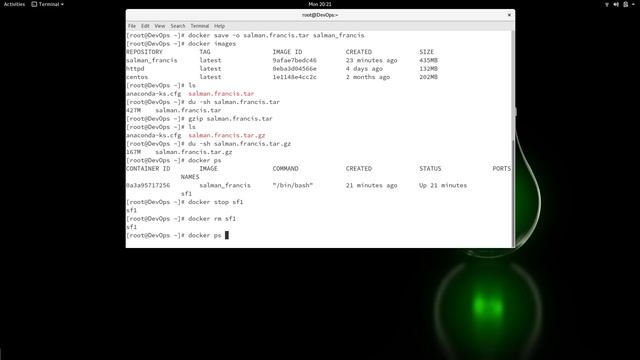Click image ID 0eba3d04566e
640x360 pixels.
pos(294,69)
